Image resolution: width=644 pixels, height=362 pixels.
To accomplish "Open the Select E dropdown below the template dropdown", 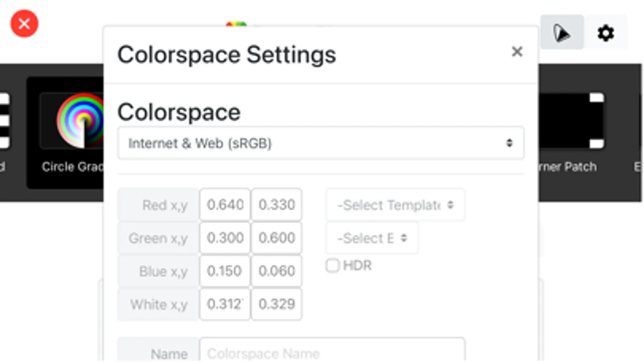I will click(372, 238).
